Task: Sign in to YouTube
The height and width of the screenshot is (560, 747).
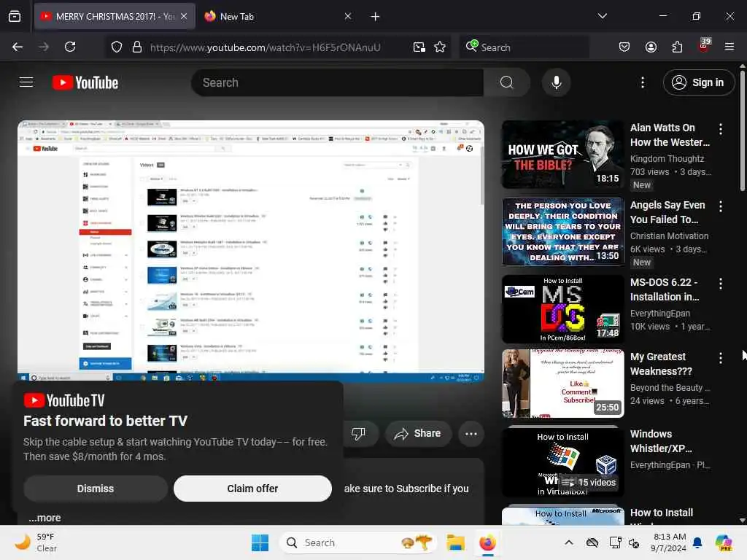Action: click(x=698, y=82)
